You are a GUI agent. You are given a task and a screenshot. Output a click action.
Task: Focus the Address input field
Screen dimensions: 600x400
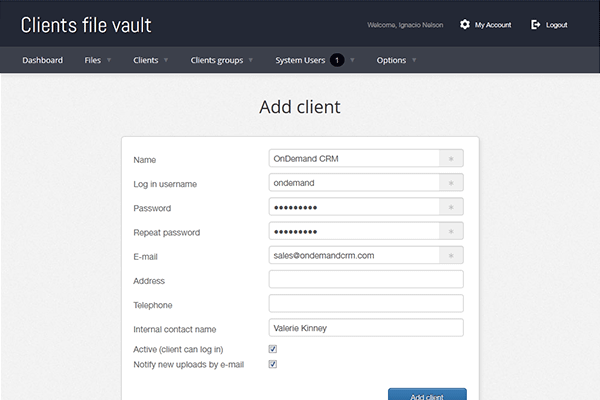point(366,279)
